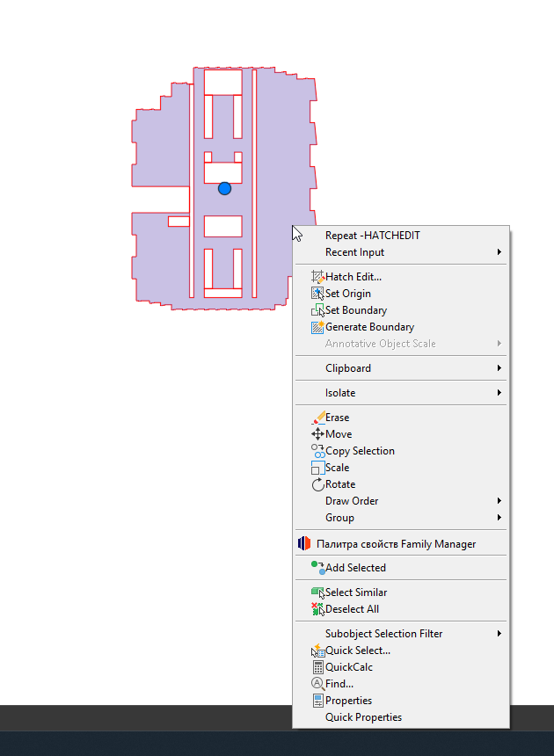The height and width of the screenshot is (756, 554).
Task: Click the Deselect All label
Action: 352,609
